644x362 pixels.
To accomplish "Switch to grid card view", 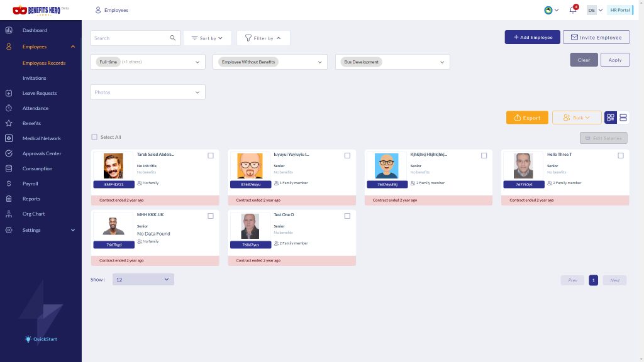I will click(611, 118).
